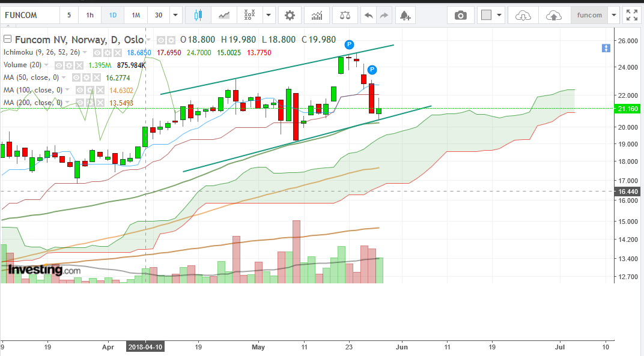Image resolution: width=644 pixels, height=356 pixels.
Task: Select the candlestick chart type
Action: coord(198,15)
